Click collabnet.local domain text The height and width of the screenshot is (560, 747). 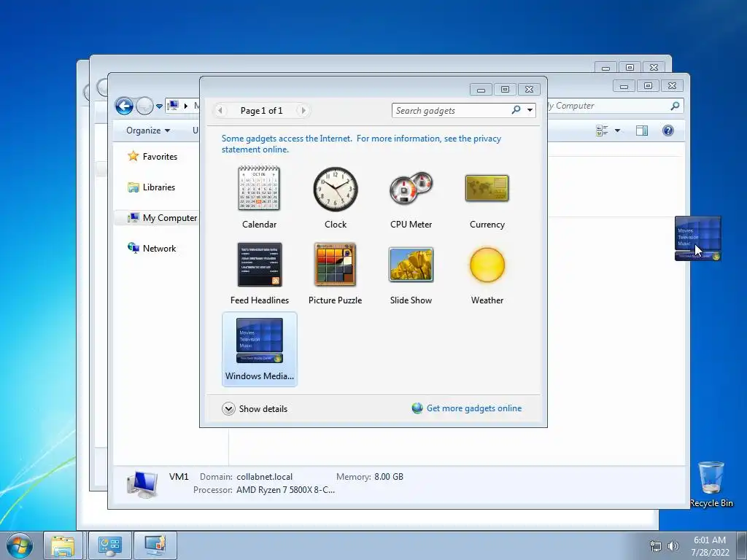point(264,477)
